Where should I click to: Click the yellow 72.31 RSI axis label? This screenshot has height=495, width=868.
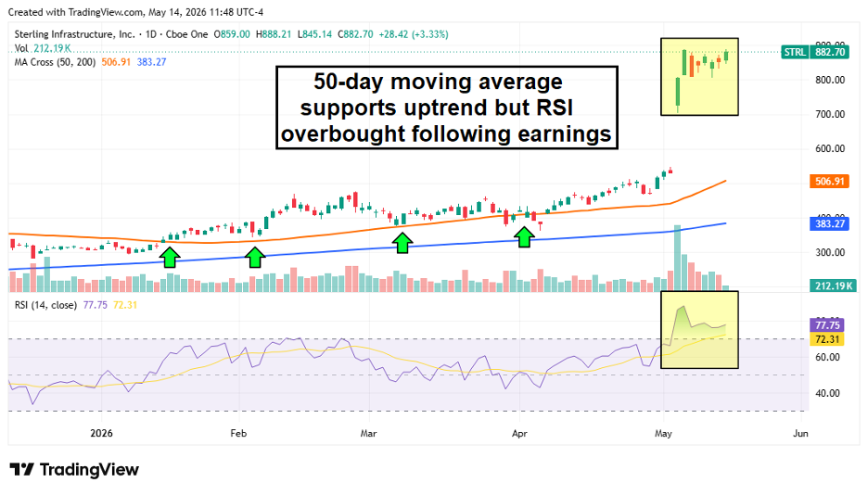[826, 339]
